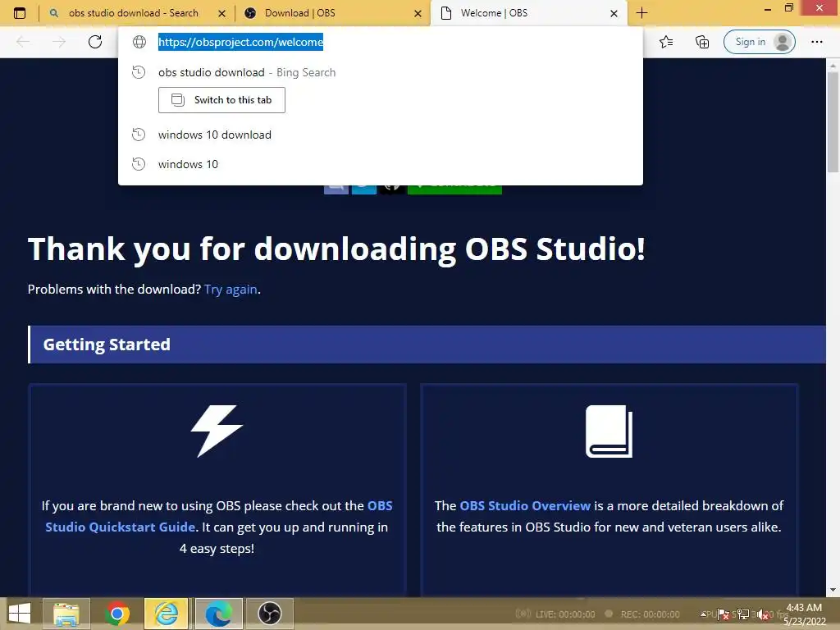Screen dimensions: 840x630
Task: Click the scrollbar up arrow
Action: [x=833, y=66]
